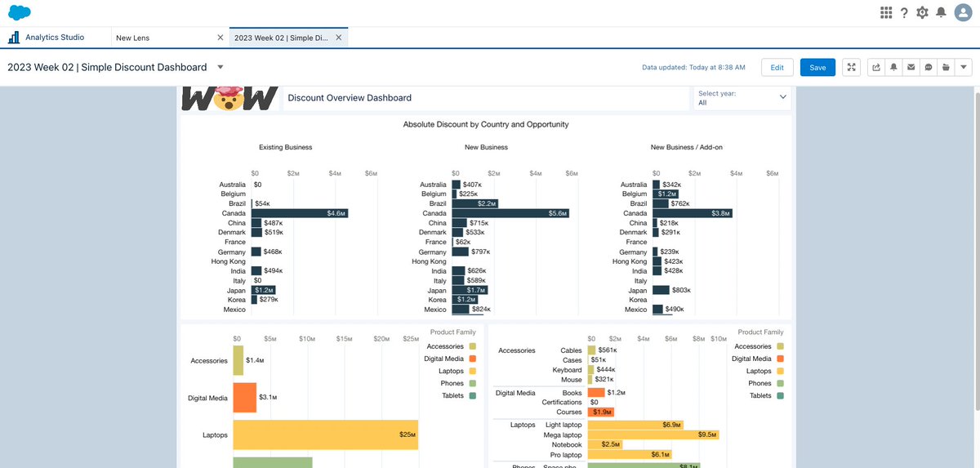Set a dashboard notification with bell icon
This screenshot has height=468, width=980.
(893, 68)
